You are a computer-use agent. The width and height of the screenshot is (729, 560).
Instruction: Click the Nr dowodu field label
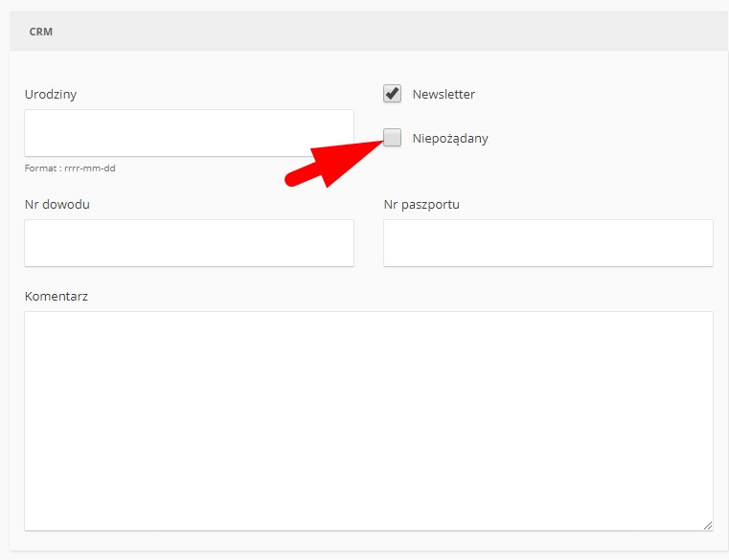click(57, 204)
